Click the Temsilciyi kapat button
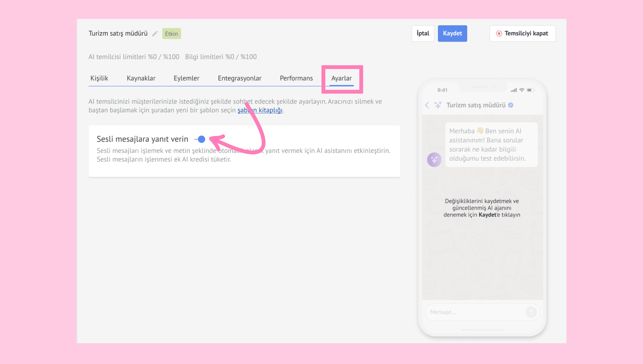Viewport: 643px width, 364px height. click(522, 34)
